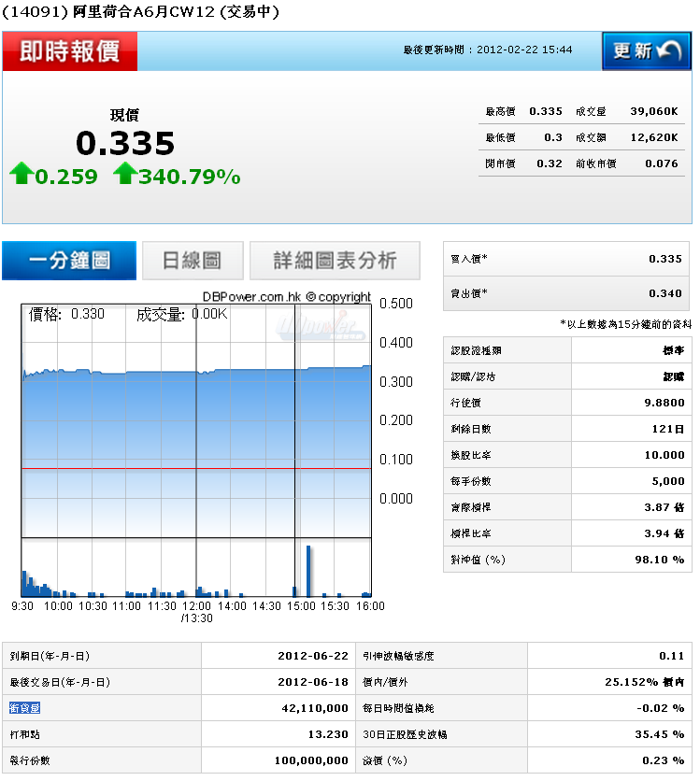The image size is (700, 781).
Task: Click the tall volume bar at 15:00
Action: [307, 570]
